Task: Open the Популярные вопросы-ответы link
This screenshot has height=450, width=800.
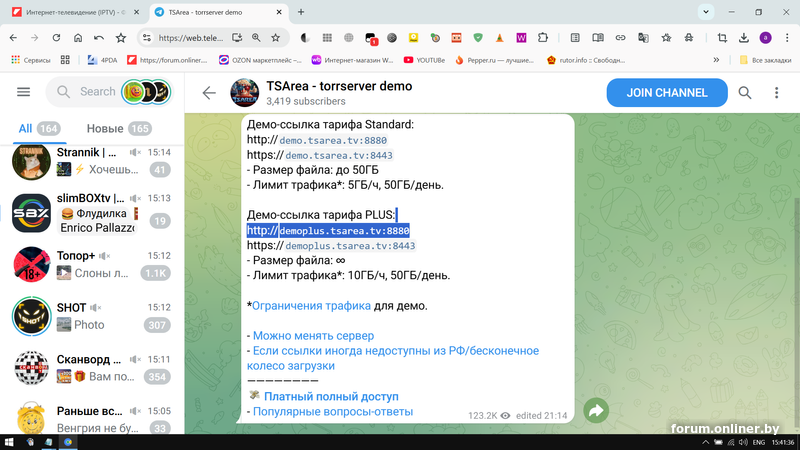Action: point(333,411)
